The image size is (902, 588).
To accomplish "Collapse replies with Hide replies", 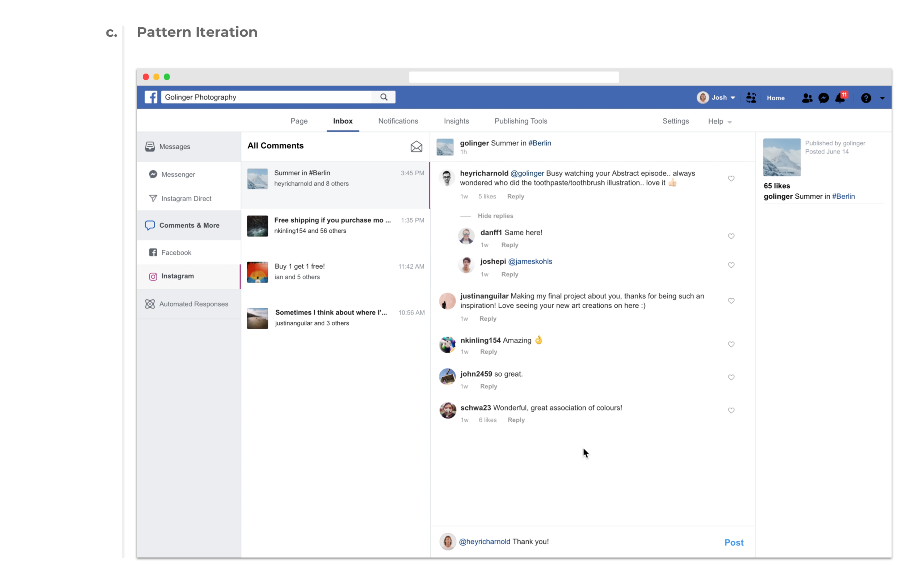I will click(495, 216).
